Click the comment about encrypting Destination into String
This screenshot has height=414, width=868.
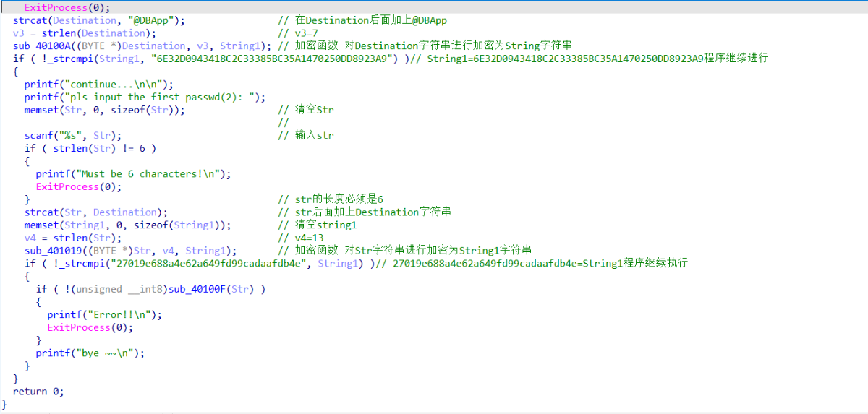pyautogui.click(x=425, y=46)
